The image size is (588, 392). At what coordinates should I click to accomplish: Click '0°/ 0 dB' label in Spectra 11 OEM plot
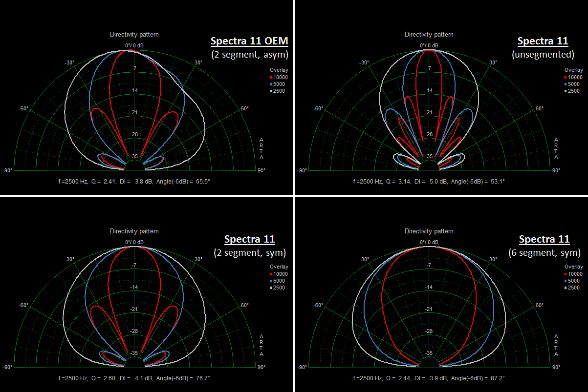[x=134, y=45]
